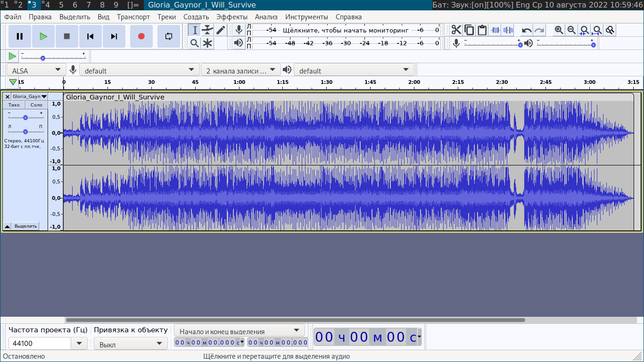Open the Gloria_Gayn track name dropdown menu
The image size is (644, 362).
(x=30, y=96)
